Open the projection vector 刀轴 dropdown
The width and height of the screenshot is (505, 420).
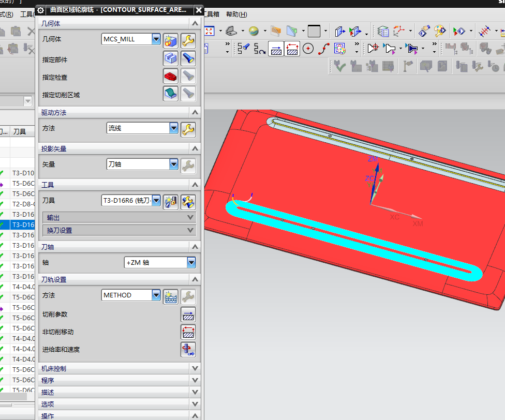pos(174,164)
